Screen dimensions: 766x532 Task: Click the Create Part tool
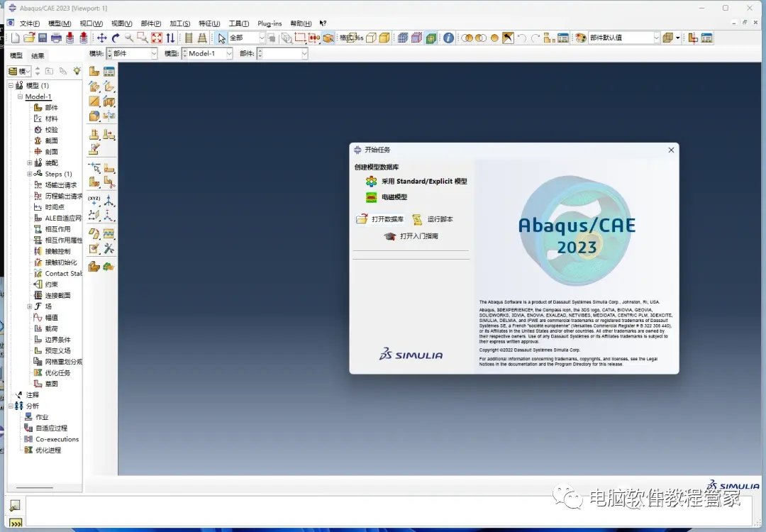tap(94, 72)
